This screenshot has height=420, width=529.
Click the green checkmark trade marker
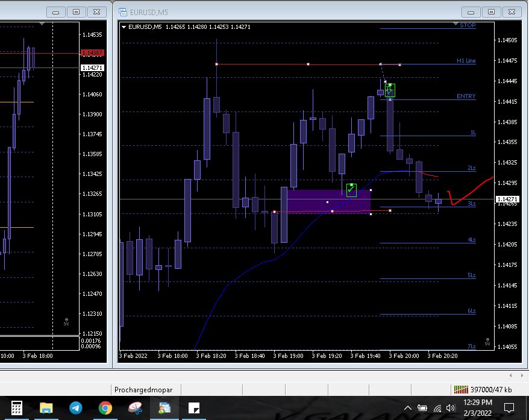click(x=351, y=190)
